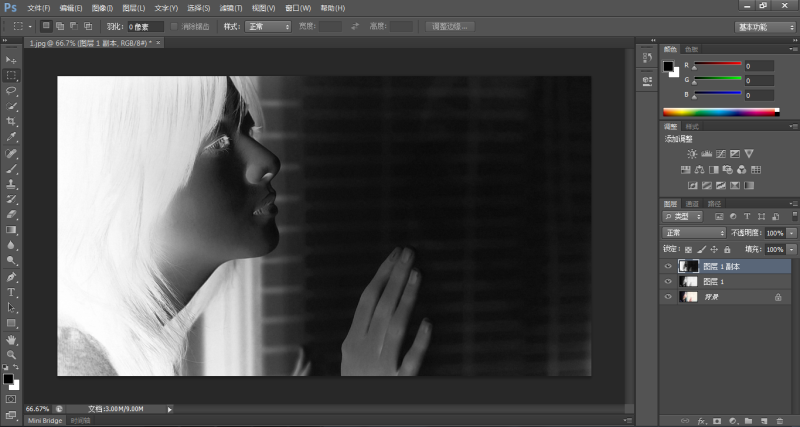Close the 1.jpg document tab
This screenshot has height=427, width=800.
point(158,44)
